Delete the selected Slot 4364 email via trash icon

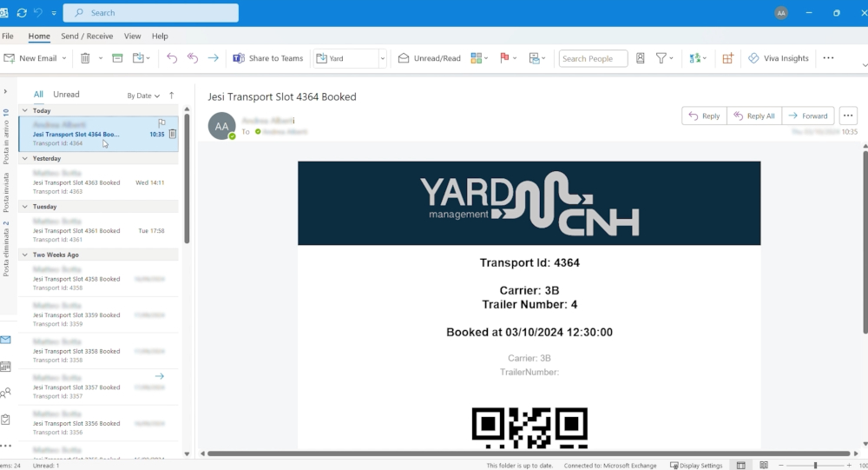coord(173,134)
